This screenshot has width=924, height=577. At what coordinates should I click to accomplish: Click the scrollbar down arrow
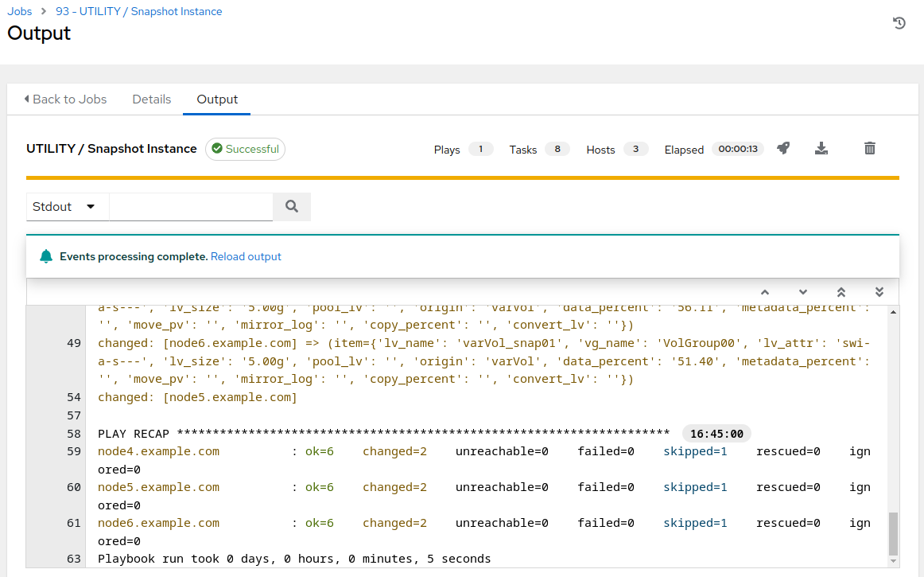click(893, 561)
